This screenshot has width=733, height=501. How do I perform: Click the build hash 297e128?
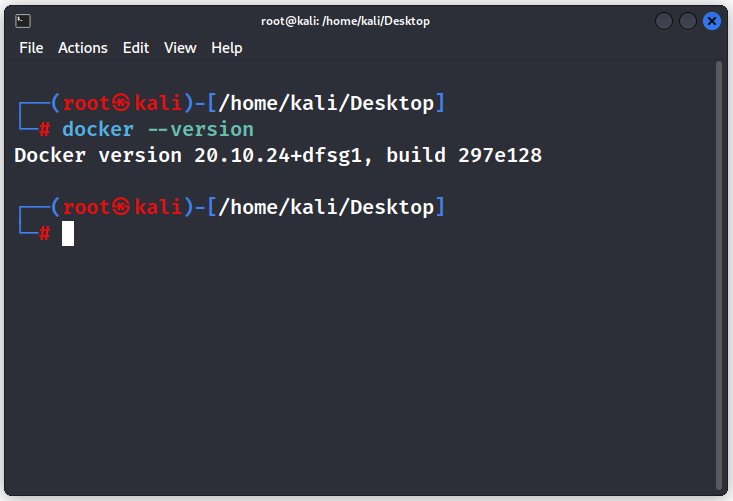click(x=500, y=156)
